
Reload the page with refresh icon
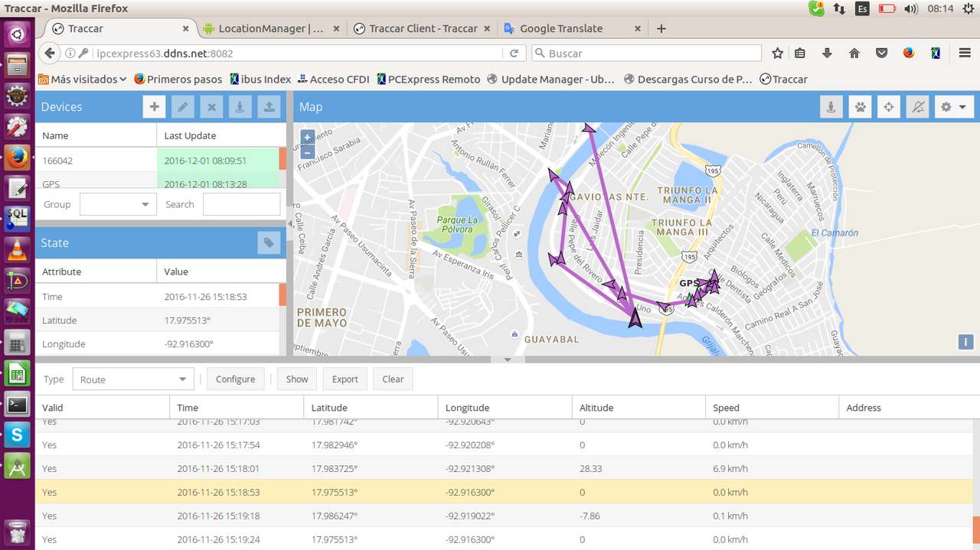(x=514, y=54)
